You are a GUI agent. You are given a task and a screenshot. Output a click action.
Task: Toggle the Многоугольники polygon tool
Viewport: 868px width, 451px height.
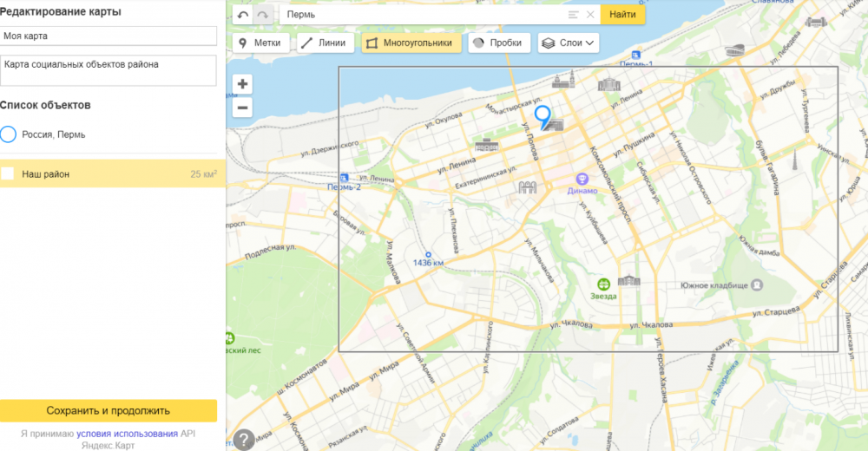click(411, 43)
